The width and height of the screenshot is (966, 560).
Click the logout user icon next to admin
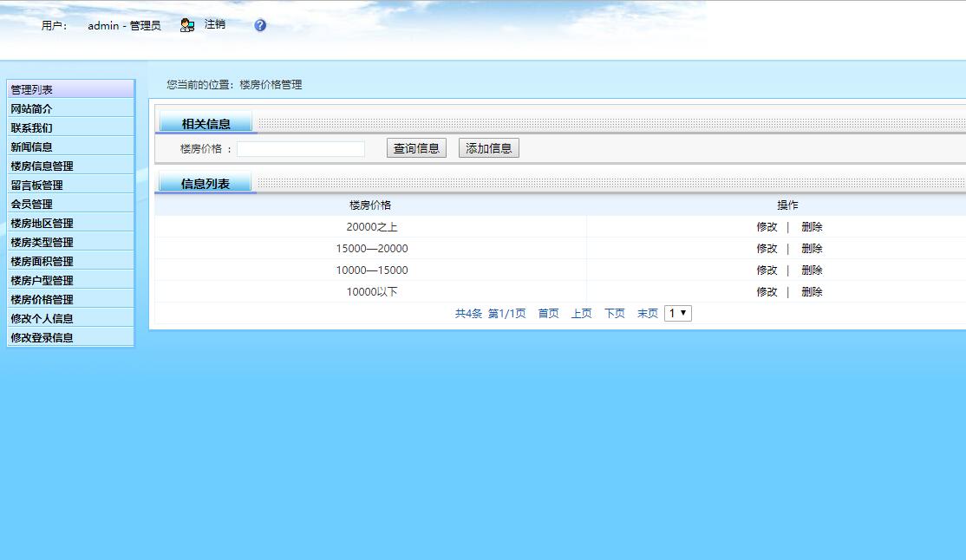click(x=186, y=25)
